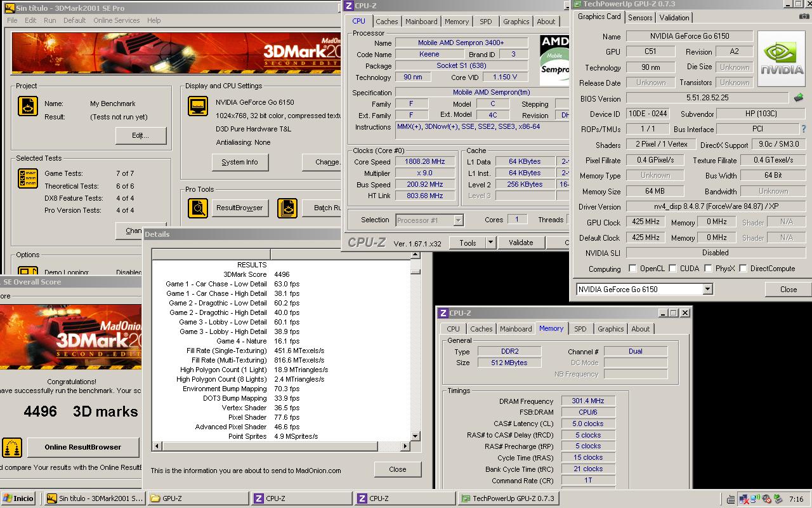Open the Help menu in 3DMark
Viewport: 812px width, 508px height.
pos(154,20)
